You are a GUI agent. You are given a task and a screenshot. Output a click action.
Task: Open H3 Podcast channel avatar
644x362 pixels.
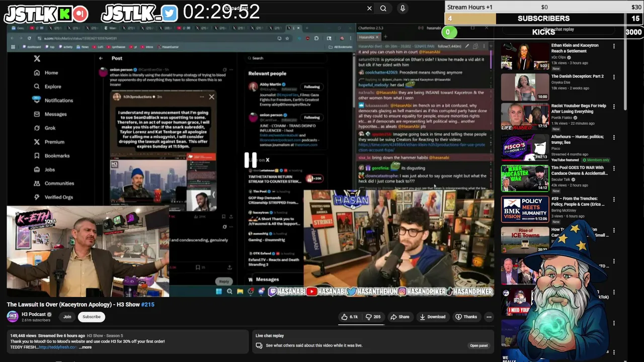point(13,317)
